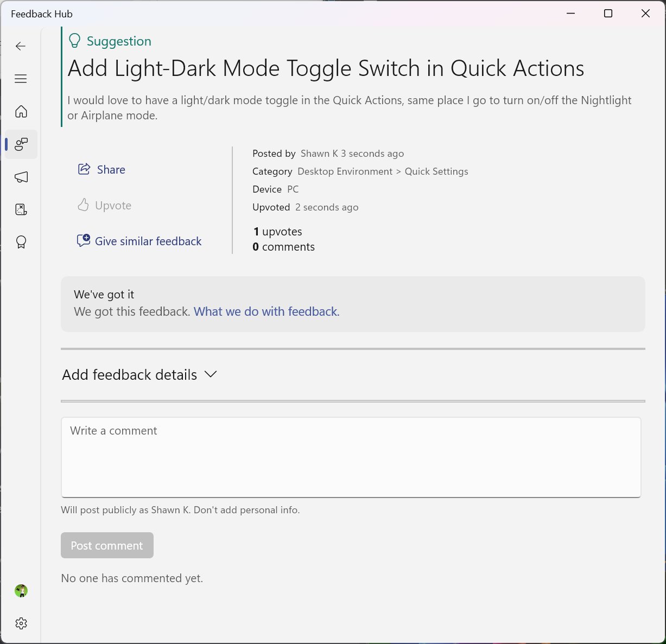Select the Feedback section icon
The height and width of the screenshot is (644, 666).
click(x=21, y=144)
